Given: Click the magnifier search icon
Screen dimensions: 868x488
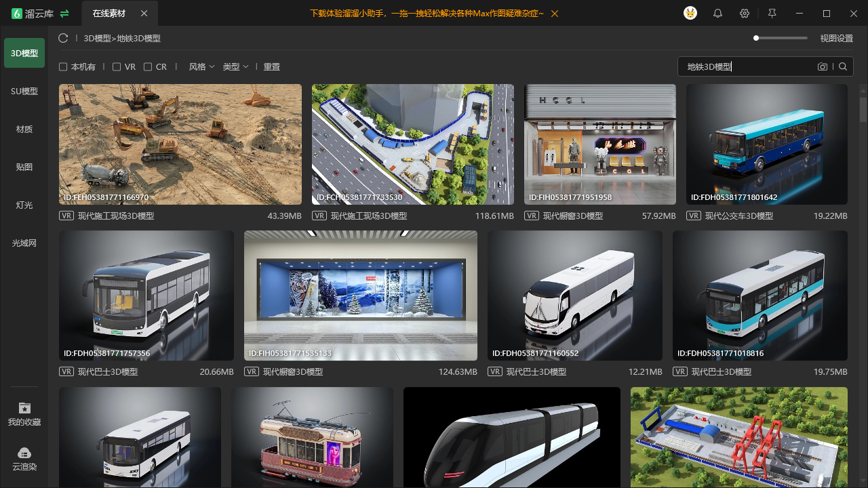Looking at the screenshot, I should [x=843, y=66].
